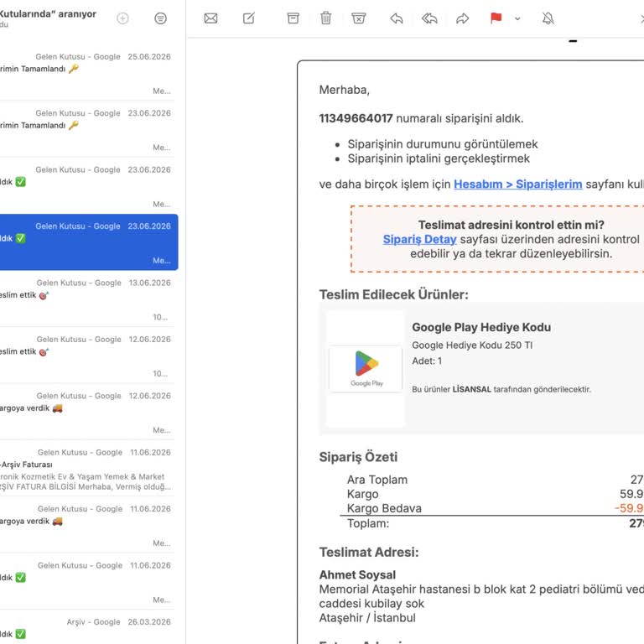Click the Teslimat Adresi heading

click(369, 553)
